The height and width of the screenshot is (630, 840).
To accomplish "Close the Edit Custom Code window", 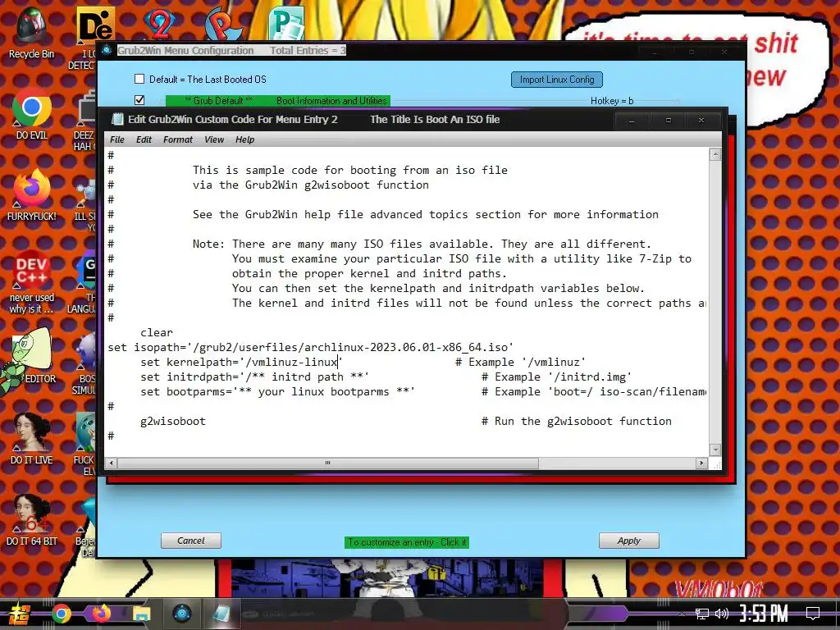I will (x=701, y=121).
